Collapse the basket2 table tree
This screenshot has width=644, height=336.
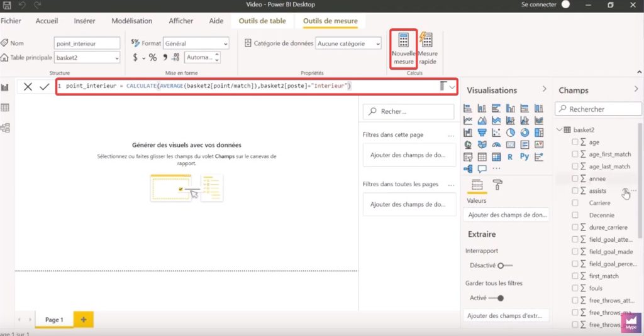click(x=559, y=129)
